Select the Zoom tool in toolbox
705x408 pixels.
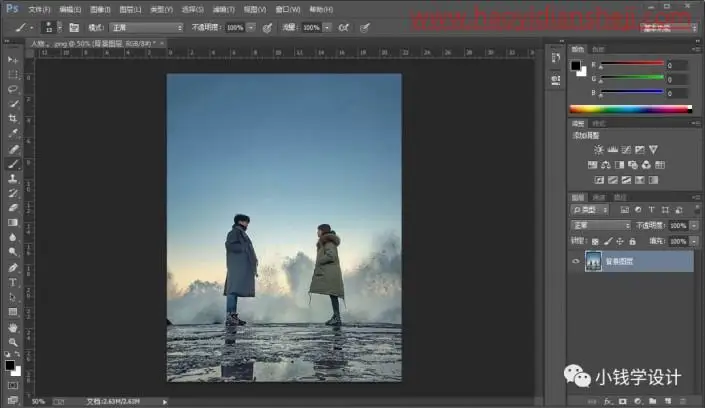coord(13,342)
